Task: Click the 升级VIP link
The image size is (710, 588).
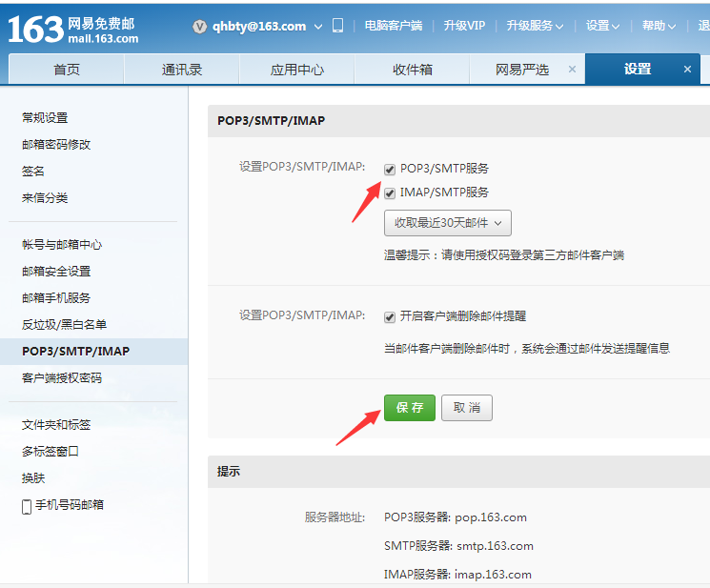Action: [x=464, y=26]
